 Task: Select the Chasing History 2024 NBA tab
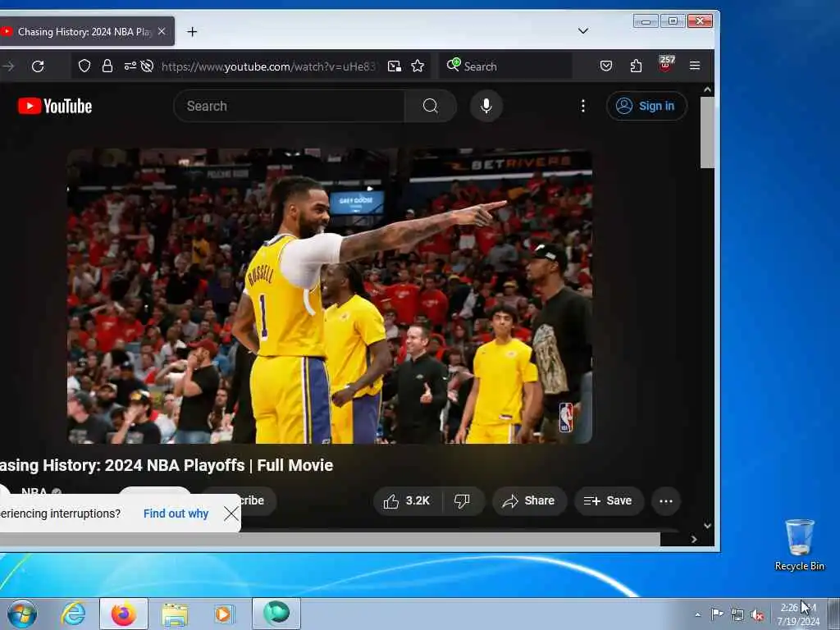point(84,32)
